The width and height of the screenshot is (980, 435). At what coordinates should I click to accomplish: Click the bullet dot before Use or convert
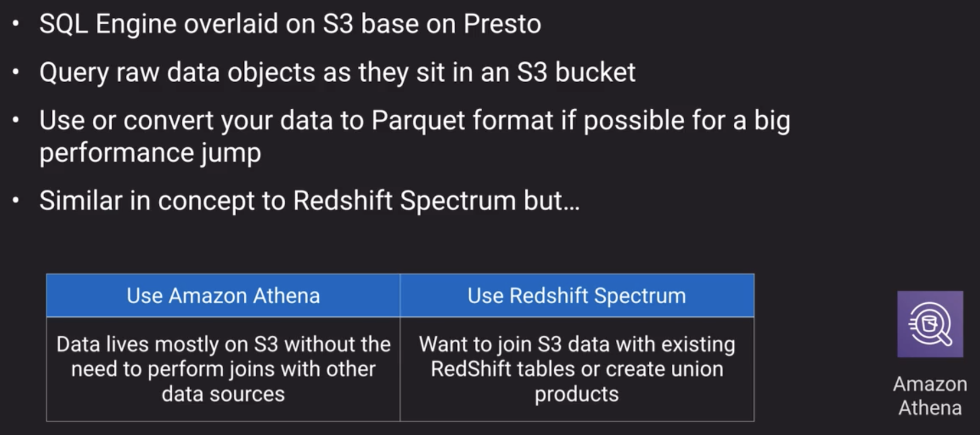coord(16,121)
